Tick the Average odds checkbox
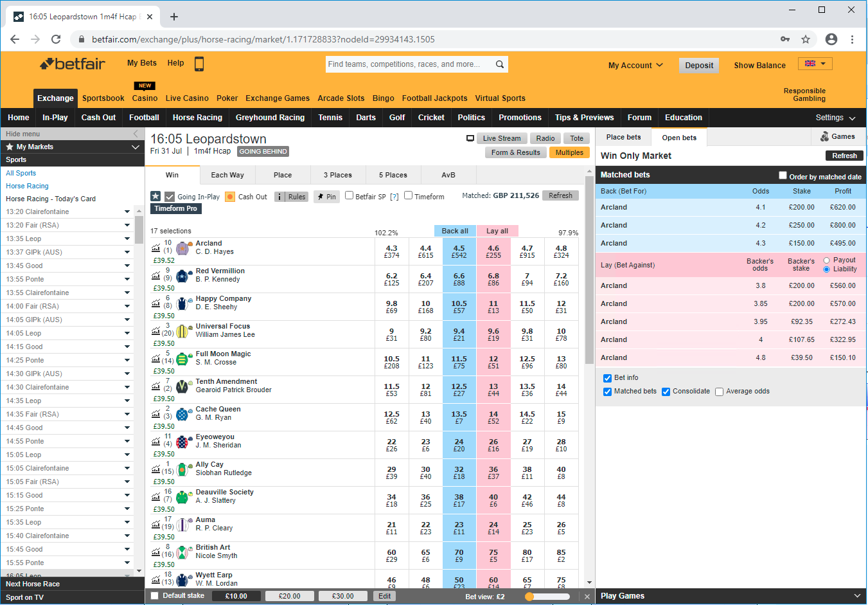The height and width of the screenshot is (605, 868). pos(720,392)
